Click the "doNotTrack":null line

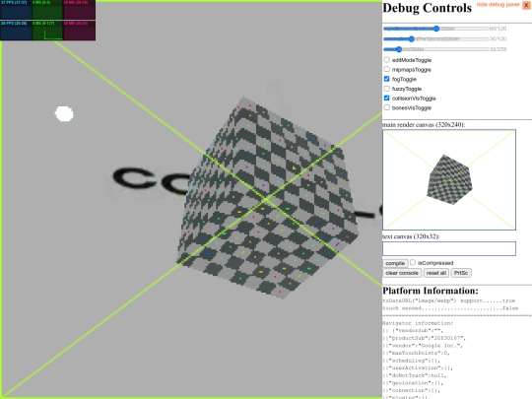point(415,375)
